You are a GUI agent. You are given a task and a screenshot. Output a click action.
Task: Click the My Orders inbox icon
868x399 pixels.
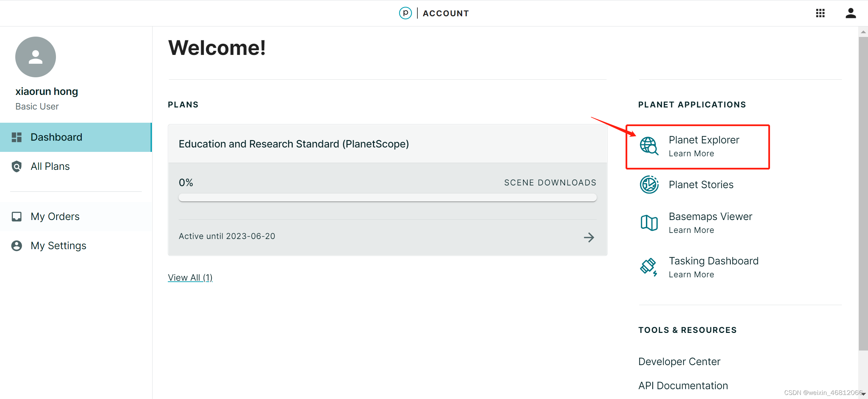coord(17,217)
